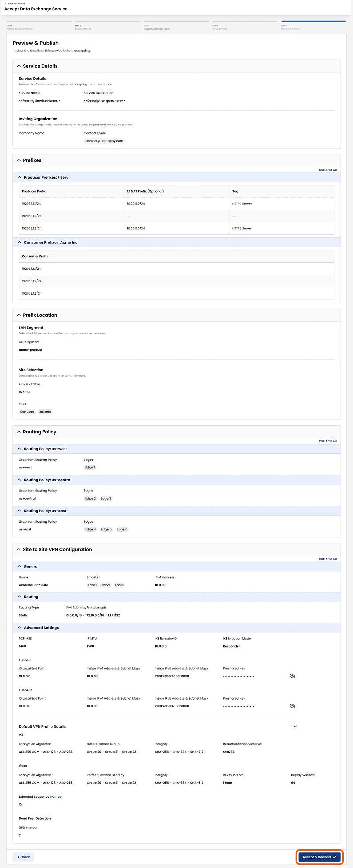The image size is (353, 868).
Task: Click the Edge 3 chip
Action: (x=106, y=498)
